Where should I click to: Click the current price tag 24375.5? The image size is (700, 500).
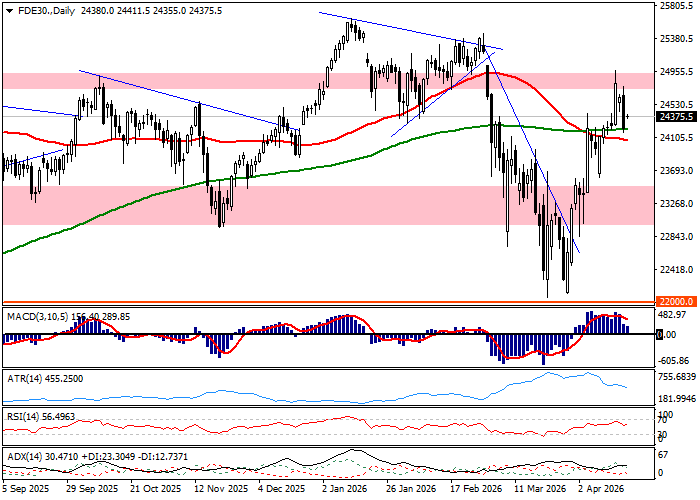[x=678, y=116]
